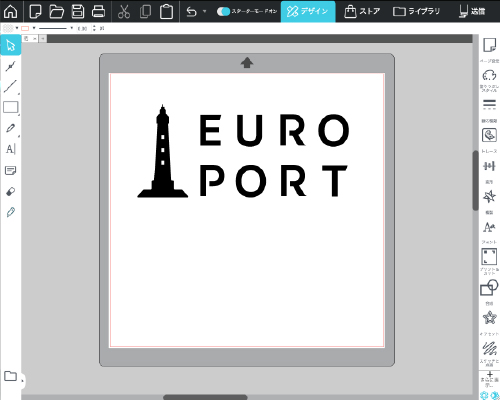Screen dimensions: 500x400
Task: Click the horizontal scrollbar thumb at bottom
Action: tap(205, 397)
